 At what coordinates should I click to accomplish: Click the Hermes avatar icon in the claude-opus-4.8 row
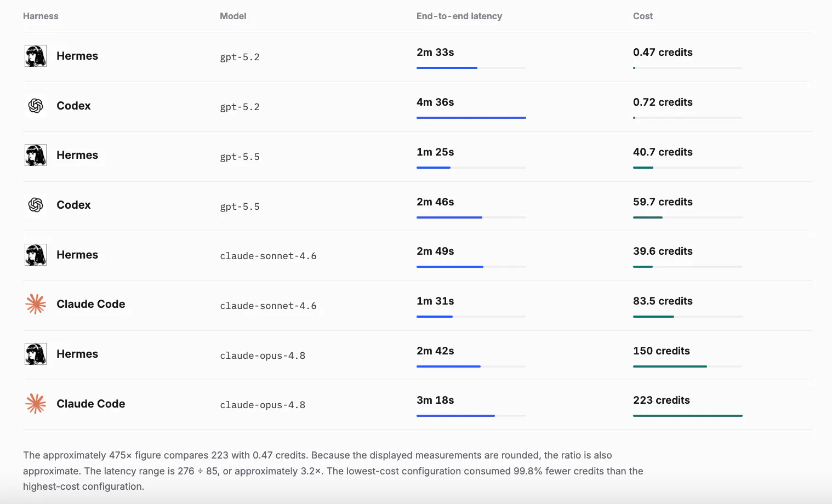tap(36, 354)
